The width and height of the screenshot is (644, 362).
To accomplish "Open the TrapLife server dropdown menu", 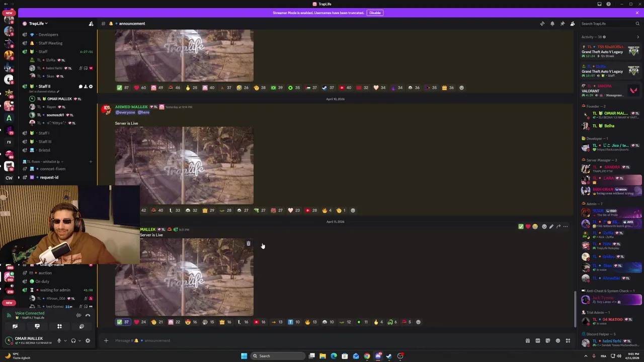I will [38, 24].
